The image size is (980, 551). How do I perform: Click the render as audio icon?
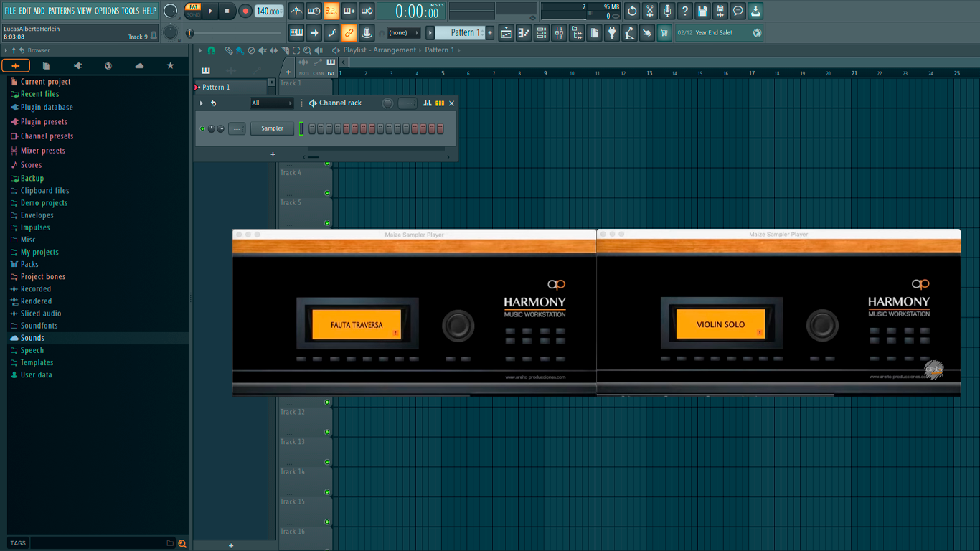720,11
